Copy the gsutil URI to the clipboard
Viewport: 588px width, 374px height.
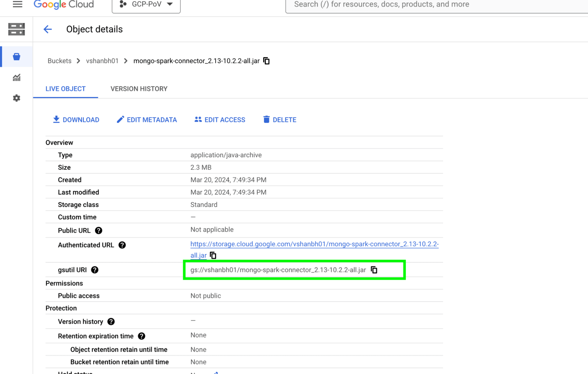374,270
